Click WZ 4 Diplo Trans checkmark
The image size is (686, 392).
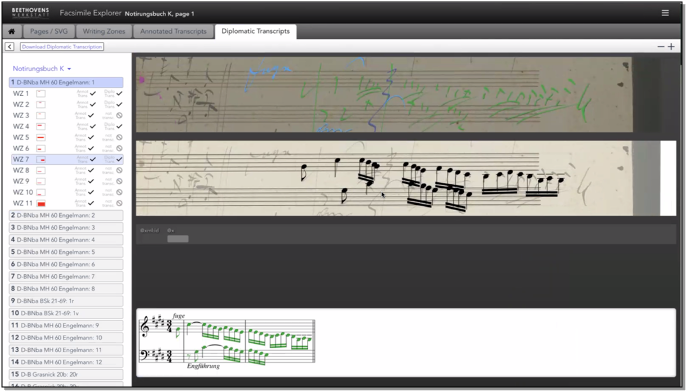[x=119, y=126]
